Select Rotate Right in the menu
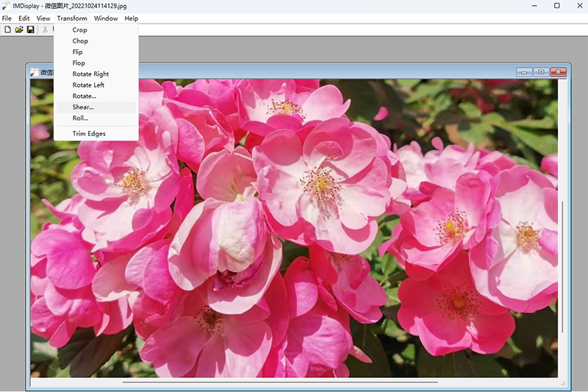588x392 pixels. pyautogui.click(x=90, y=74)
